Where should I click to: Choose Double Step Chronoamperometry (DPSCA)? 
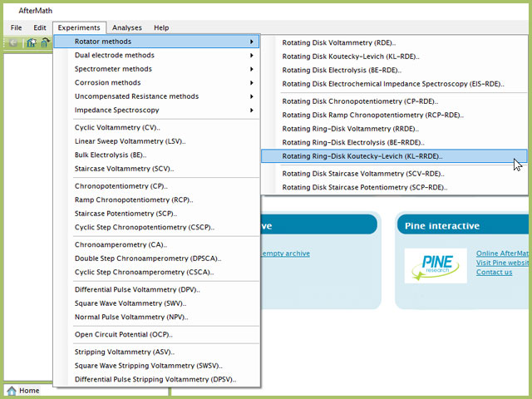pyautogui.click(x=157, y=259)
